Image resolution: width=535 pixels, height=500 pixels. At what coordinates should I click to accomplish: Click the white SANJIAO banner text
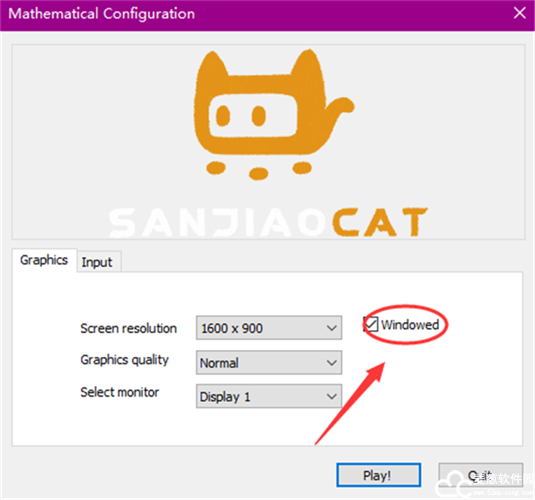[x=218, y=223]
